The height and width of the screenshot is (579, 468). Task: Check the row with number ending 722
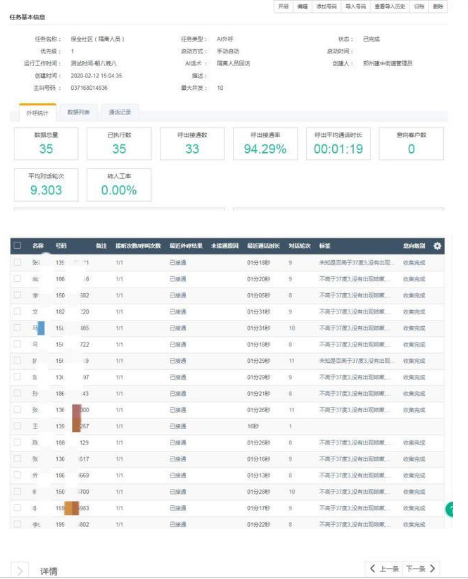[x=17, y=344]
